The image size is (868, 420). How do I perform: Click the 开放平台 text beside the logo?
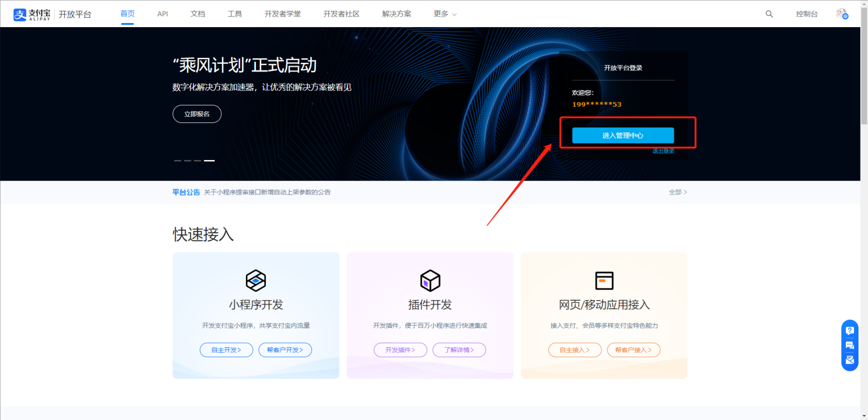(x=75, y=15)
